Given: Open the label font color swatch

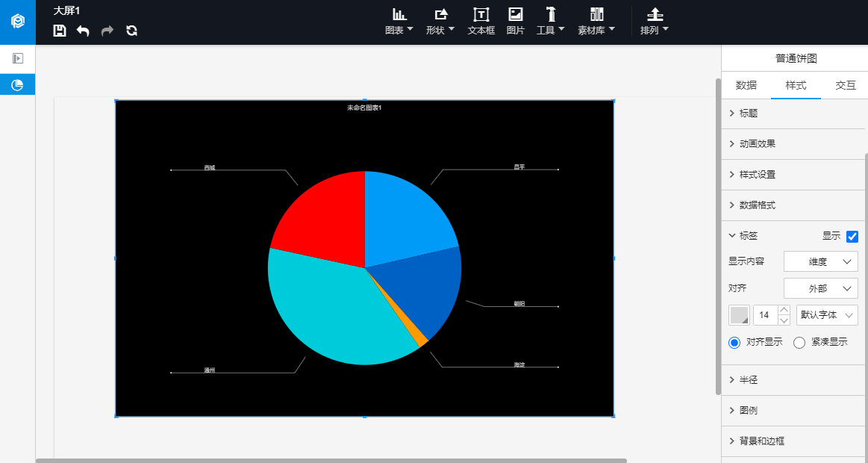Looking at the screenshot, I should coord(739,315).
